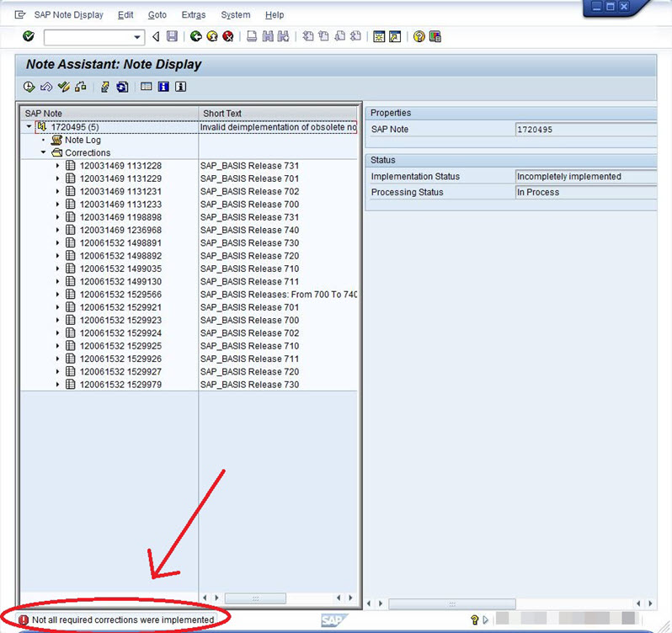Click the Find binoculars icon
The image size is (672, 633).
coord(268,36)
